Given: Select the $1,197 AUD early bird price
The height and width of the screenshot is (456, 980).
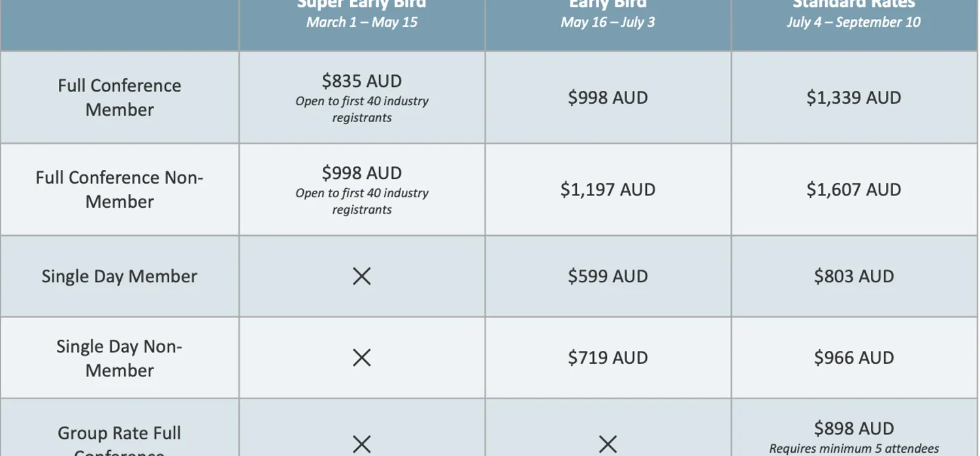Looking at the screenshot, I should tap(608, 189).
